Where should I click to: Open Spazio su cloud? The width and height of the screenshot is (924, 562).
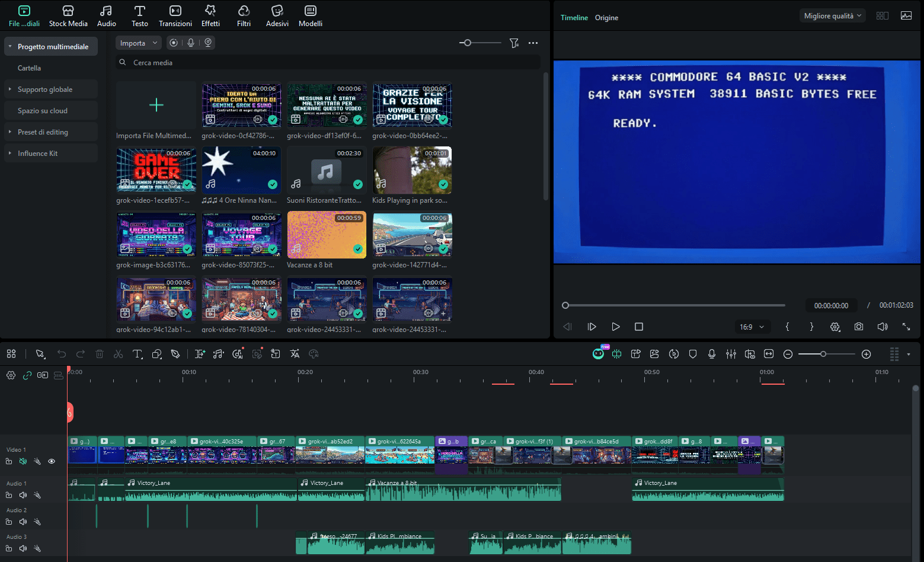click(x=43, y=111)
